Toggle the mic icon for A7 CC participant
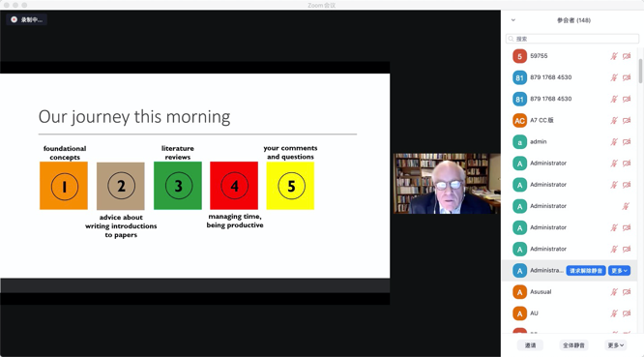This screenshot has width=644, height=357. tap(614, 120)
